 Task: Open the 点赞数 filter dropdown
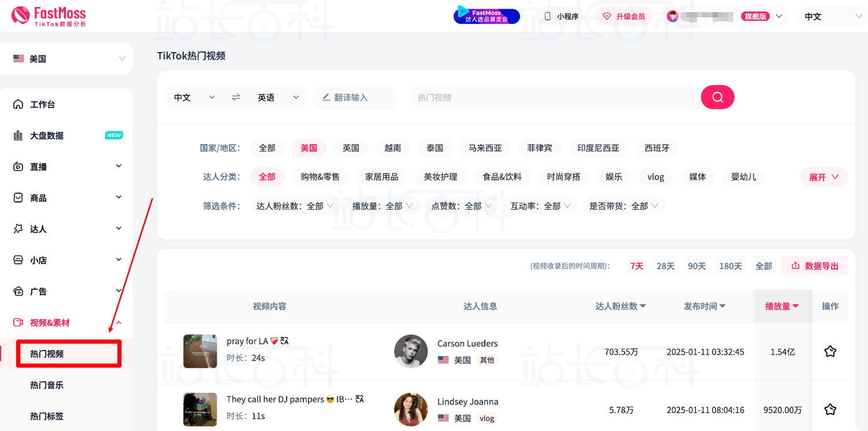click(x=462, y=206)
